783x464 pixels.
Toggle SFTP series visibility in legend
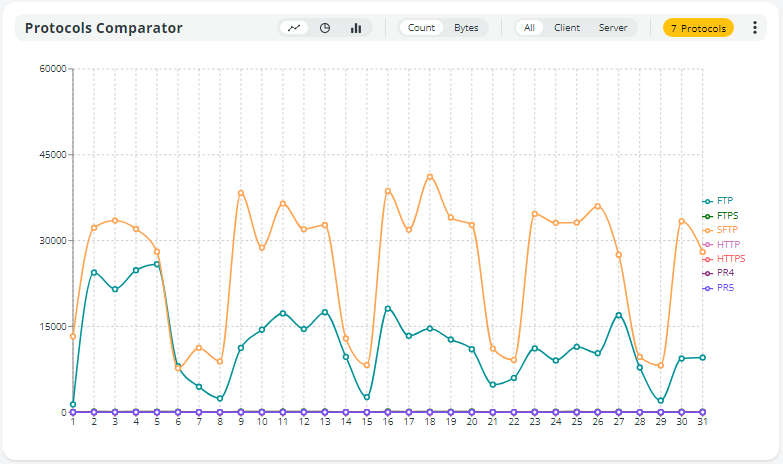coord(727,230)
